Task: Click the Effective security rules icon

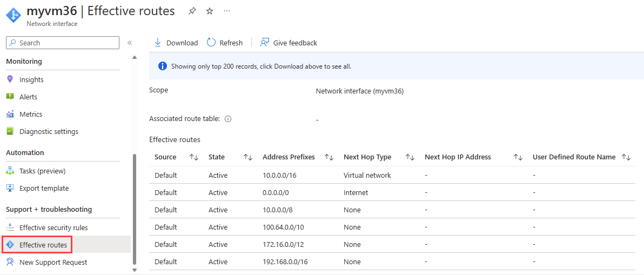Action: tap(10, 227)
